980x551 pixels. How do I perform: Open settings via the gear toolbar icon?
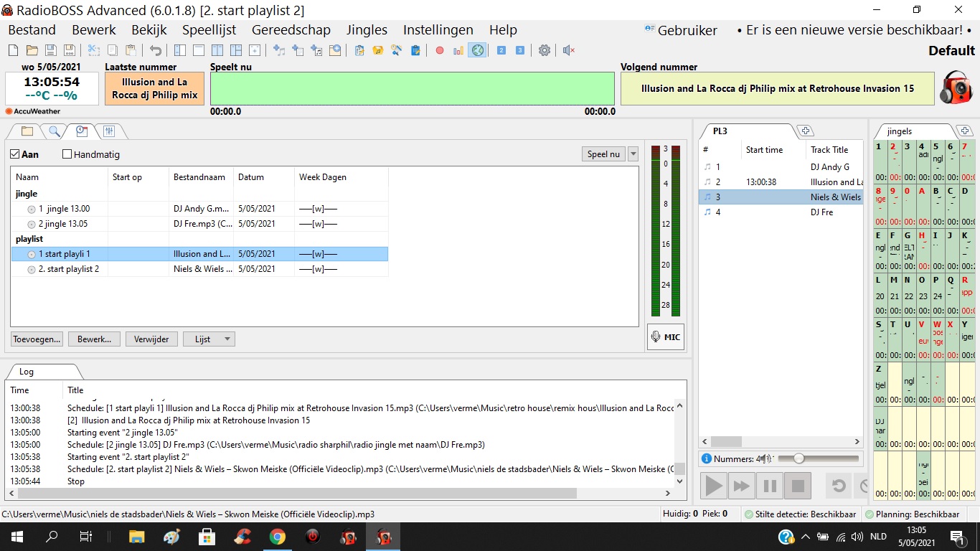[x=545, y=50]
